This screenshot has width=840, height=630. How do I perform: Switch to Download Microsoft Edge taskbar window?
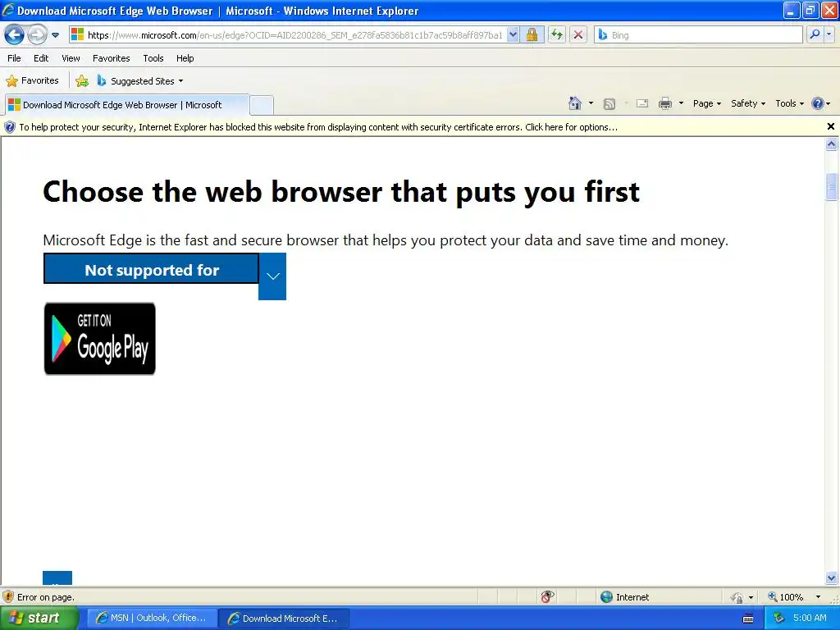(x=284, y=619)
